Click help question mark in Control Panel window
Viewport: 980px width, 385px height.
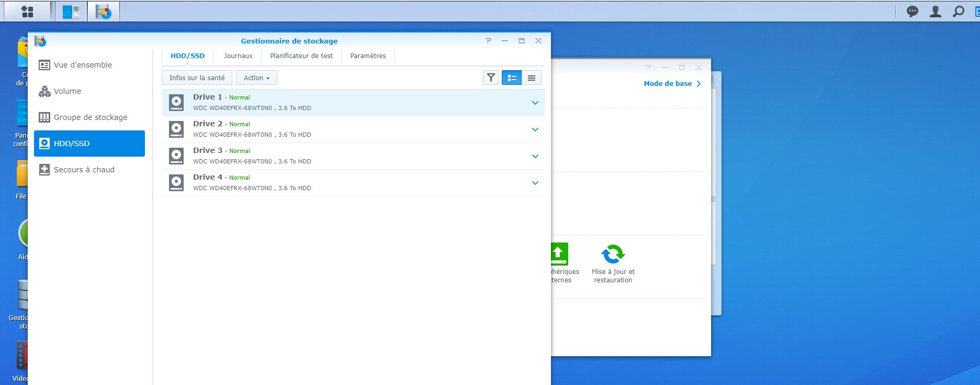click(648, 68)
